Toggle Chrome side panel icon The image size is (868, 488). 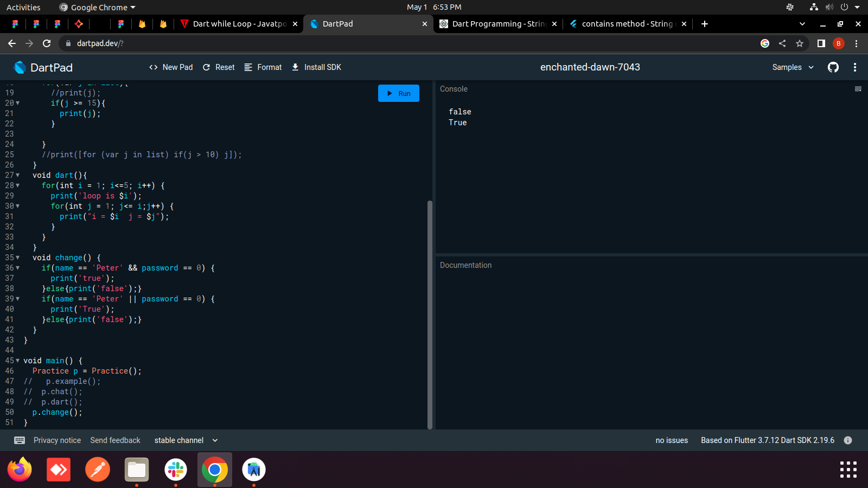[x=821, y=43]
